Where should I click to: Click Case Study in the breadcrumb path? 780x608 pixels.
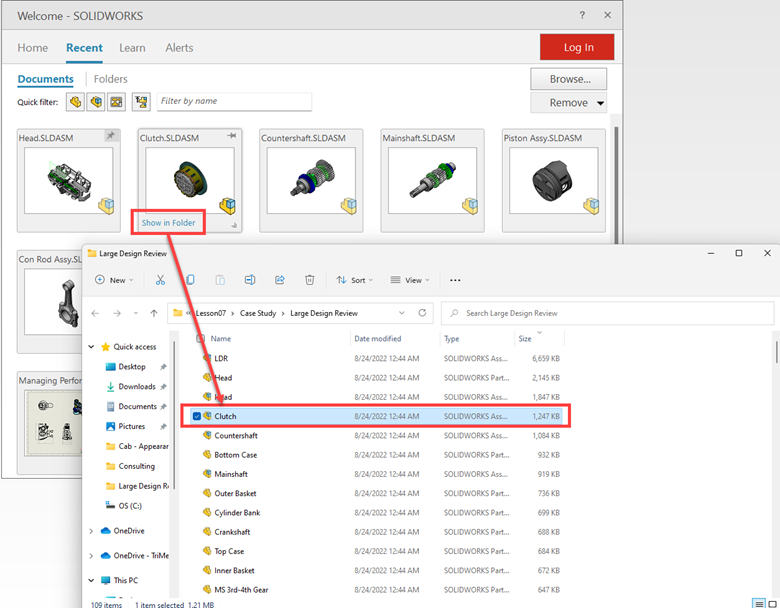[x=258, y=313]
